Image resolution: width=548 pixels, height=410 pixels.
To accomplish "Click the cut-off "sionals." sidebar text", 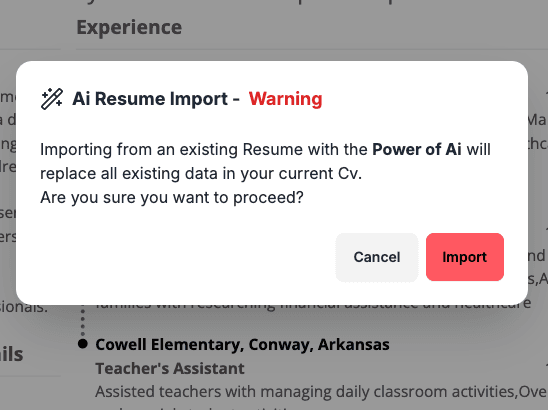I will pyautogui.click(x=23, y=308).
